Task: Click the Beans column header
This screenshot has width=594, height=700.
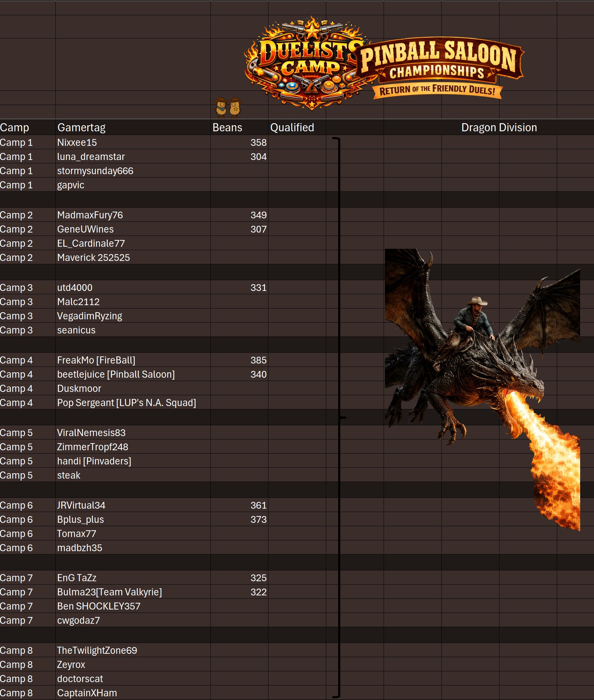Action: click(239, 128)
